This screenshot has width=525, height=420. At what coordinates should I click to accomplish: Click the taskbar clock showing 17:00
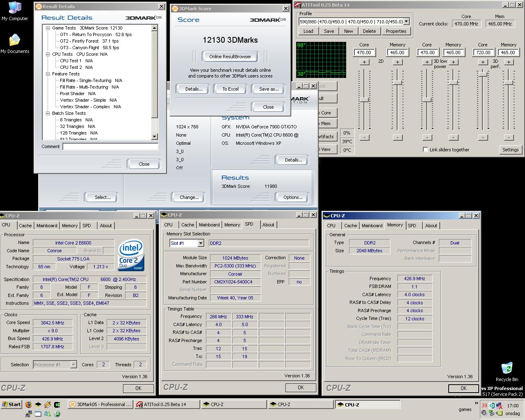click(x=513, y=405)
